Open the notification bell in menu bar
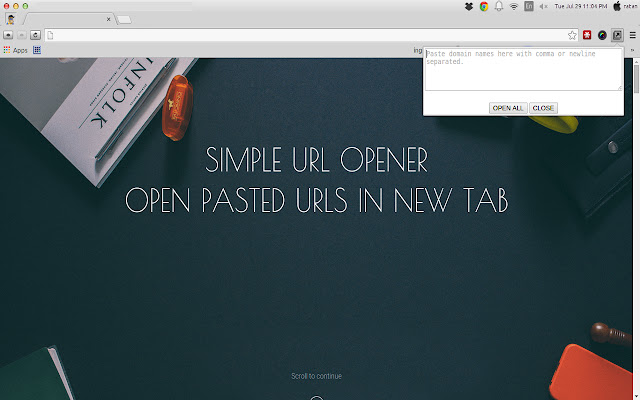Viewport: 640px width, 400px height. tap(499, 6)
